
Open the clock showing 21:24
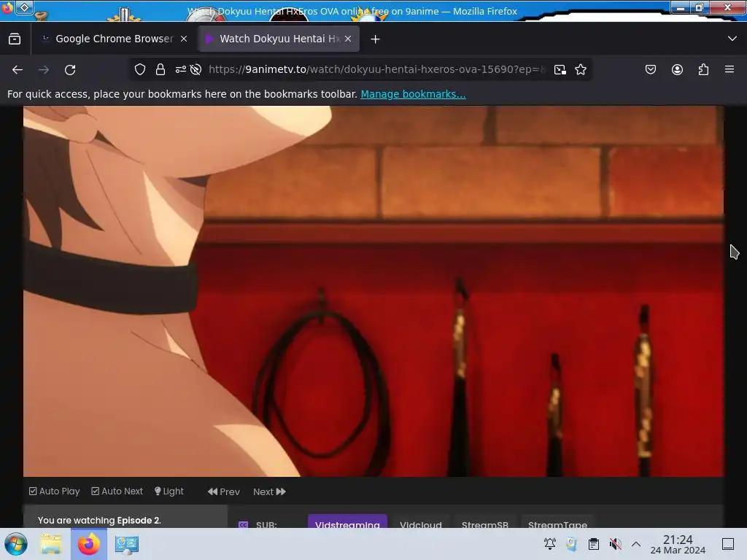(x=678, y=544)
